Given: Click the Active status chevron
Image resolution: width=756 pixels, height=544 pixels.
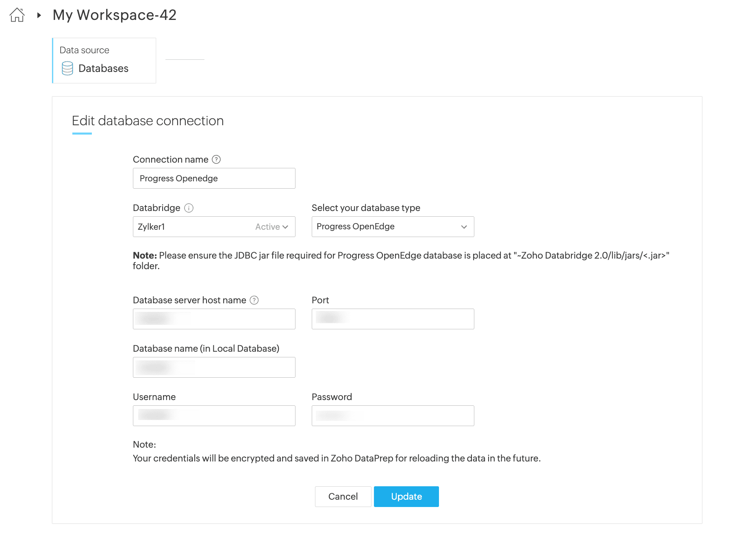Looking at the screenshot, I should [x=285, y=227].
